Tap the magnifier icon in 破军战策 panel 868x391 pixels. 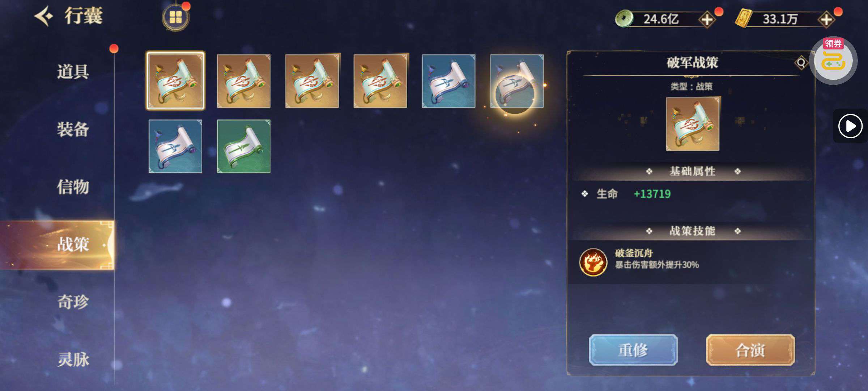(801, 63)
